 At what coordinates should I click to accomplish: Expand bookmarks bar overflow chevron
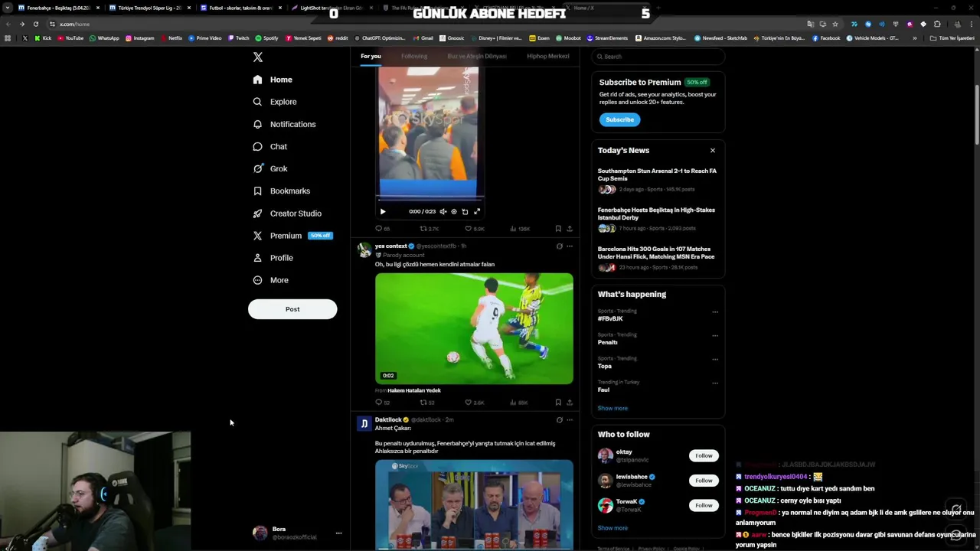pos(914,38)
